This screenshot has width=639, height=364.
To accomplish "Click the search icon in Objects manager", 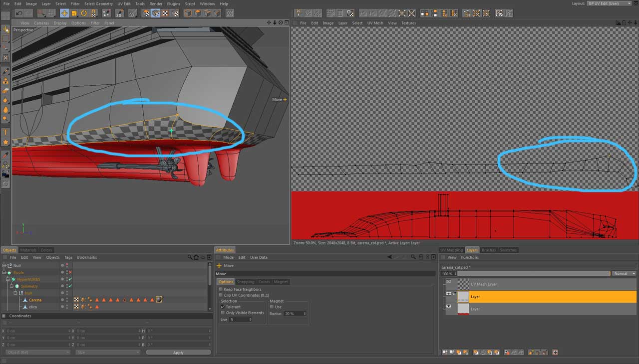I will [x=190, y=257].
